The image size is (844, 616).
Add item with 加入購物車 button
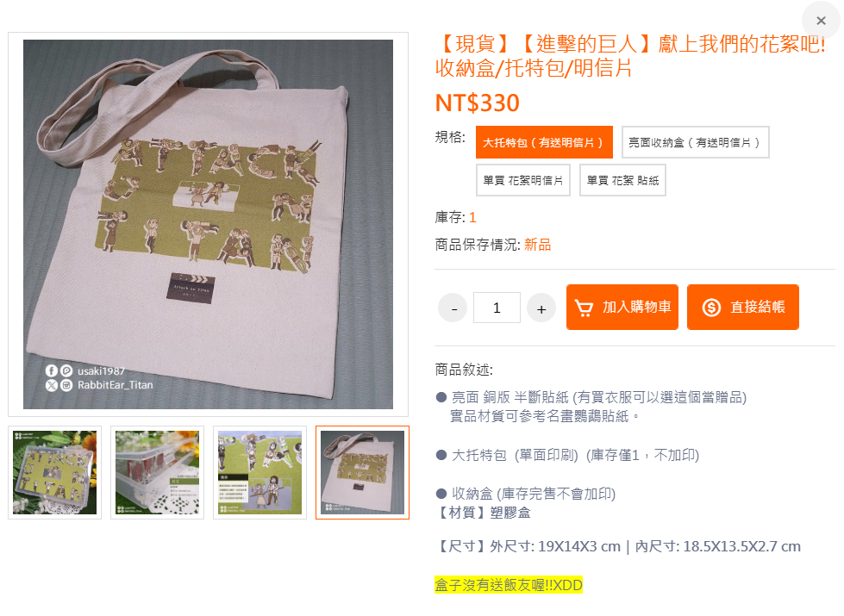(622, 308)
